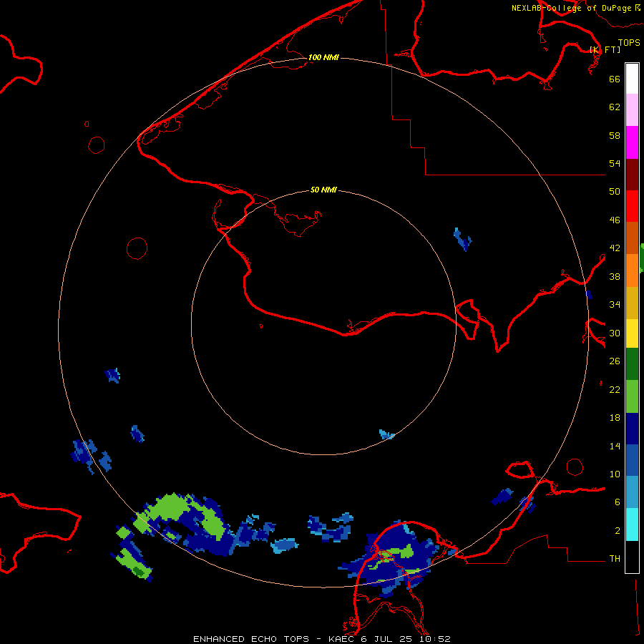Click the 'TH' legend label
Viewport: 644px width, 644px height.
[x=615, y=559]
